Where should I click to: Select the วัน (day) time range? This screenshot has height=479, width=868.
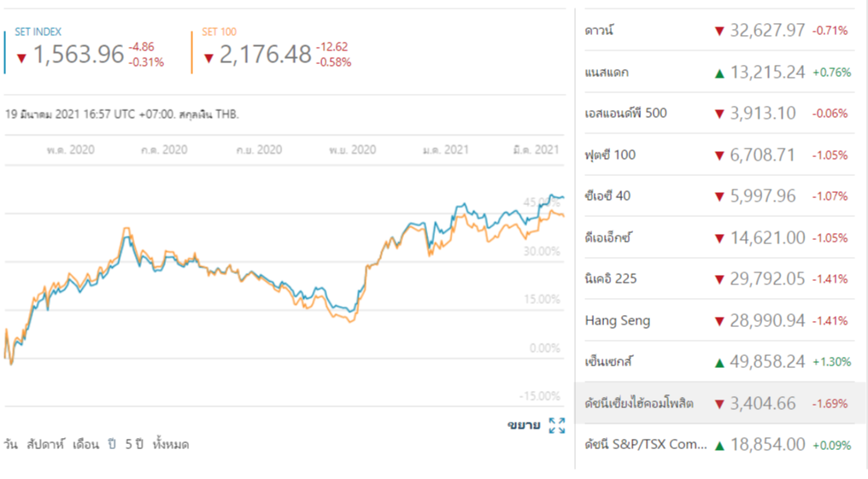[x=10, y=445]
